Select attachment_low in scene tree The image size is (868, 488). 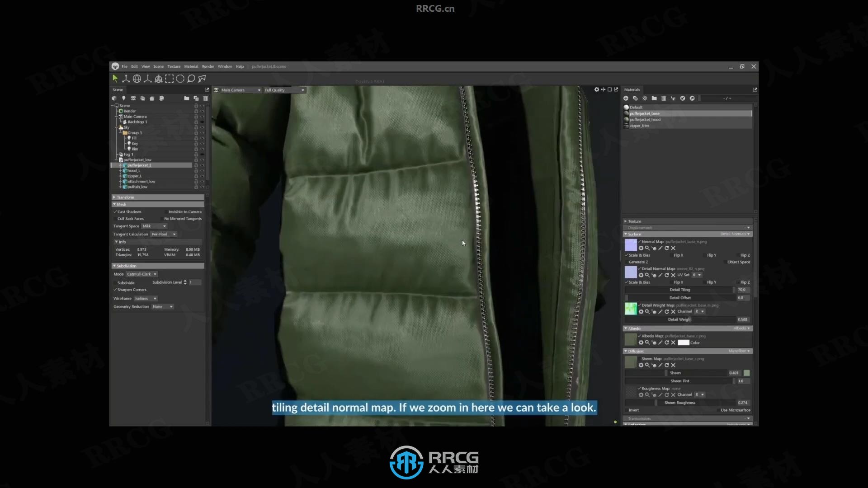(x=141, y=182)
